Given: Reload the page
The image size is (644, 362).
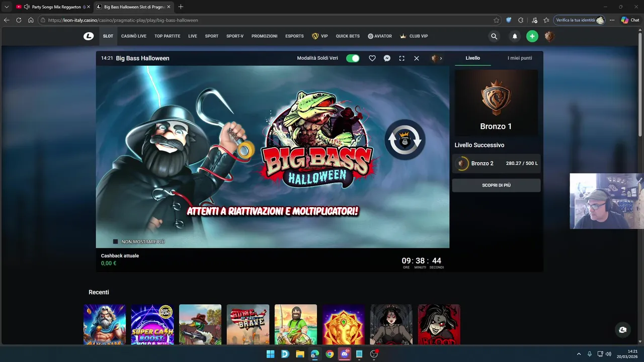Looking at the screenshot, I should pos(19,20).
